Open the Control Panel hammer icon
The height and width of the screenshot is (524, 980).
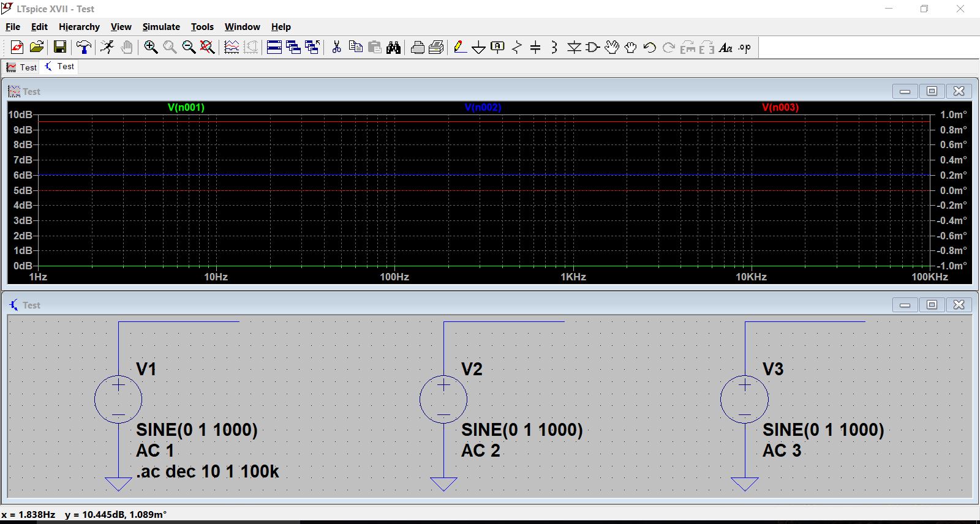(x=83, y=47)
